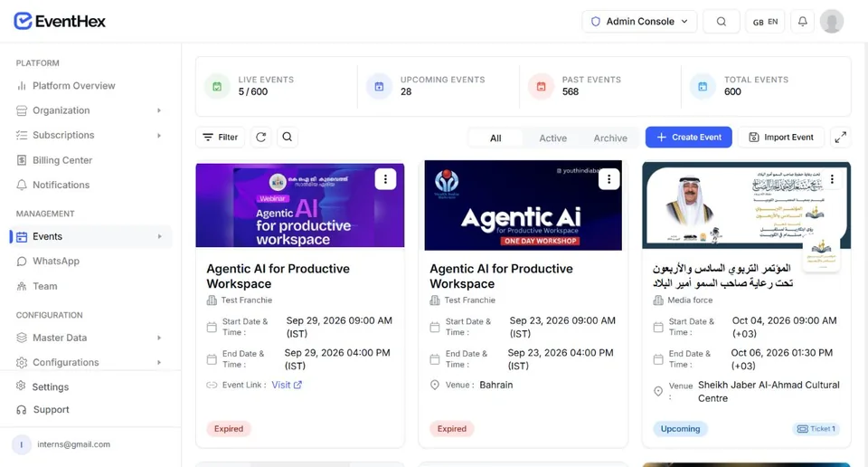This screenshot has width=868, height=467.
Task: Switch to the Active tab
Action: [553, 138]
